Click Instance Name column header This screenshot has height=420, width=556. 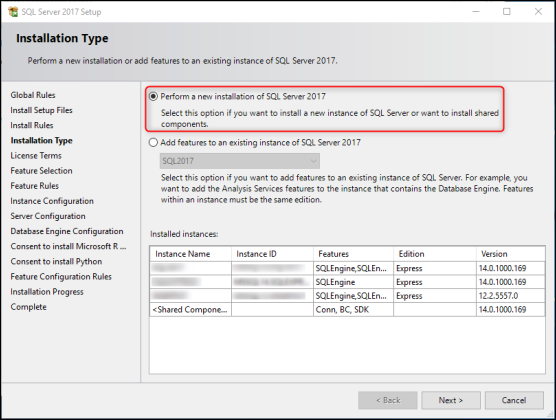click(x=191, y=254)
